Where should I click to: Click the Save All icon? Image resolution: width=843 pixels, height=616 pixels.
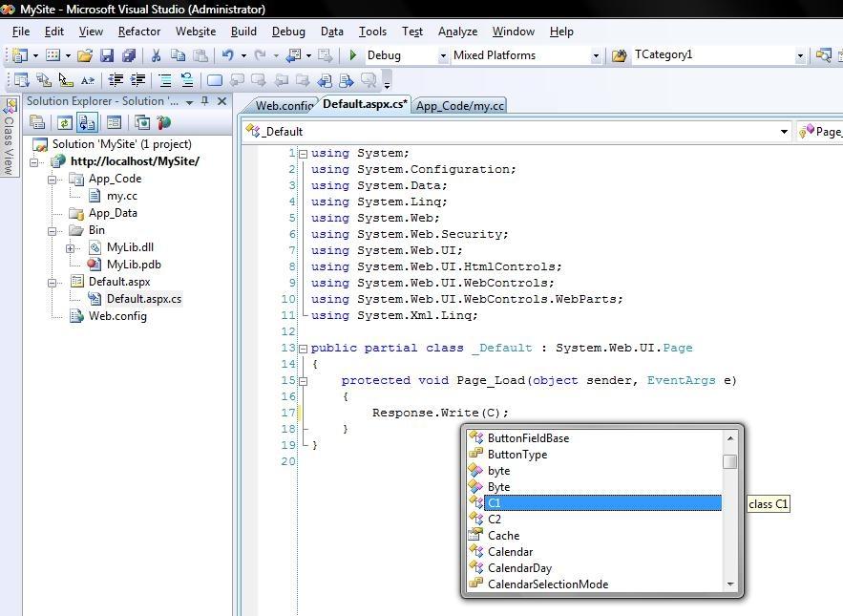pos(129,54)
